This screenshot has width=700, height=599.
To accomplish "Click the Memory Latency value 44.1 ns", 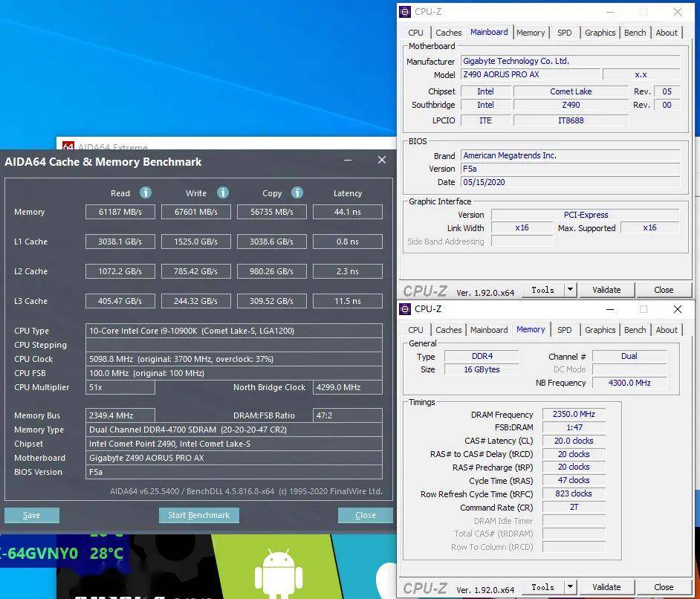I will (348, 212).
